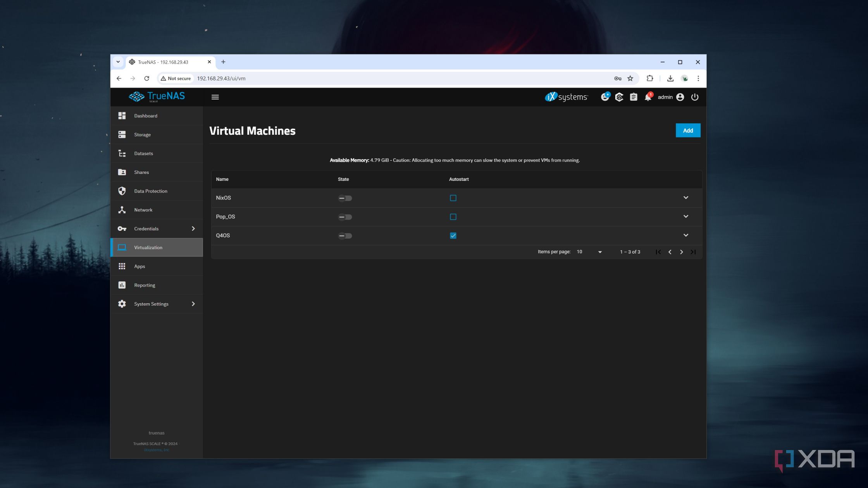The image size is (868, 488).
Task: Click the Autostart column header
Action: (x=459, y=179)
